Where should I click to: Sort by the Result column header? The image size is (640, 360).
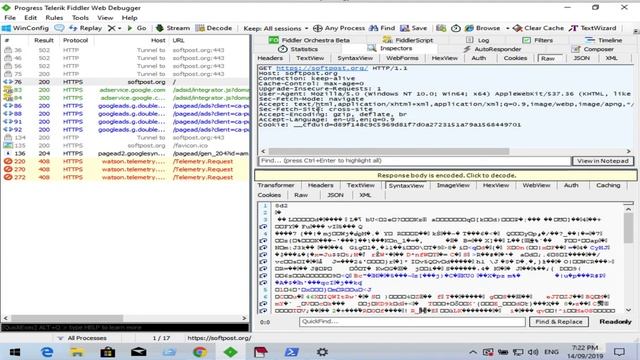44,40
